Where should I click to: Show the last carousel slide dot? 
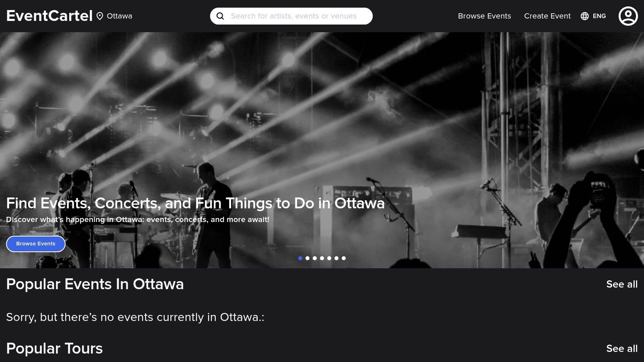tap(344, 258)
